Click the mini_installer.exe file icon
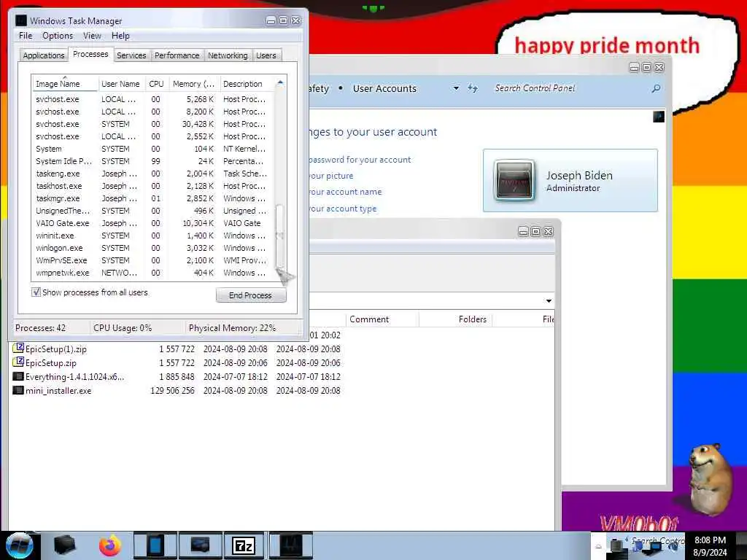The height and width of the screenshot is (560, 747). [x=18, y=391]
